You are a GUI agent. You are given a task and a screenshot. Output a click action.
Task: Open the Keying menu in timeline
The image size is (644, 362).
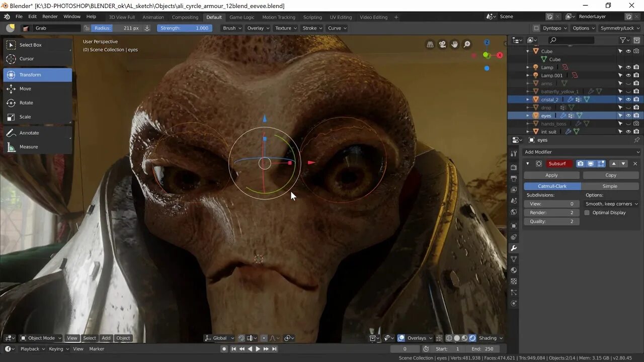[58, 349]
